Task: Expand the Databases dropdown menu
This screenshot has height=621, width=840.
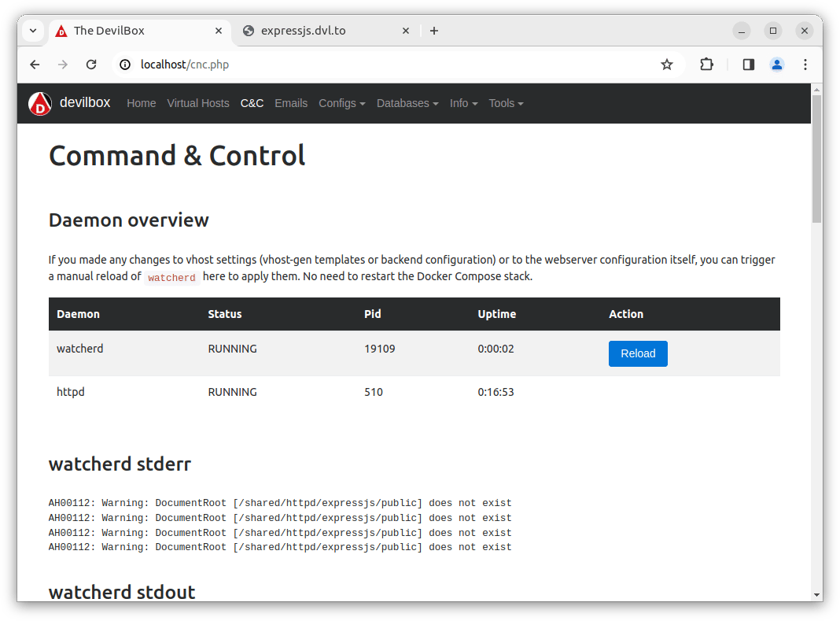Action: coord(407,103)
